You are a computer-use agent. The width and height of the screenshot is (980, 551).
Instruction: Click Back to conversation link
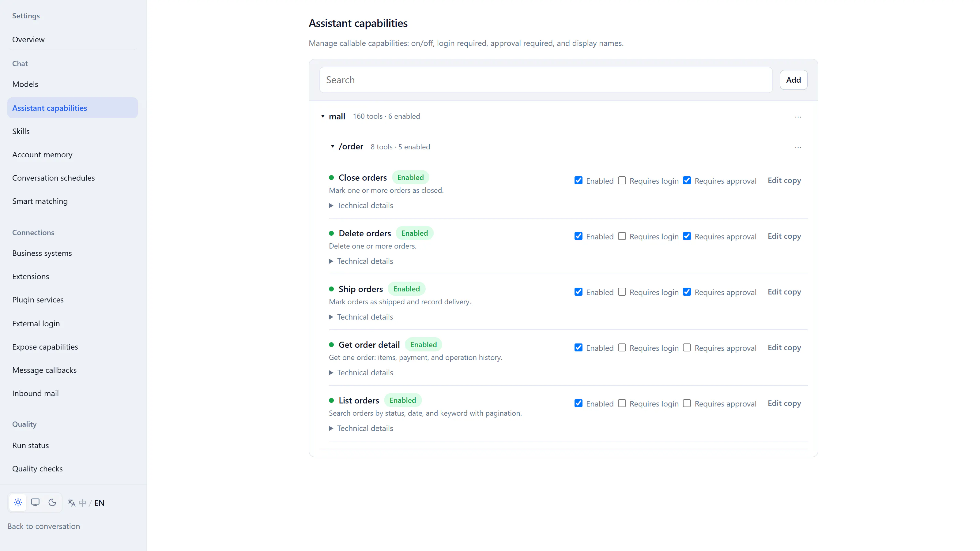[44, 526]
